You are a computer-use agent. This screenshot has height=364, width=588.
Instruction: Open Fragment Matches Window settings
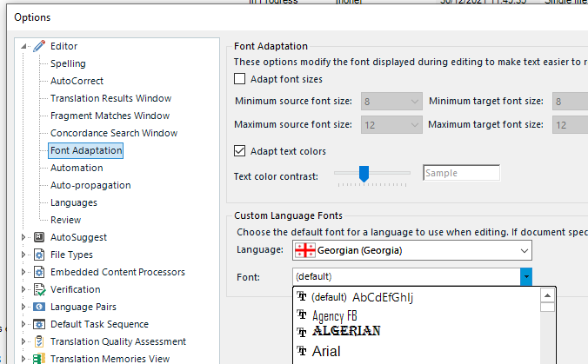110,116
